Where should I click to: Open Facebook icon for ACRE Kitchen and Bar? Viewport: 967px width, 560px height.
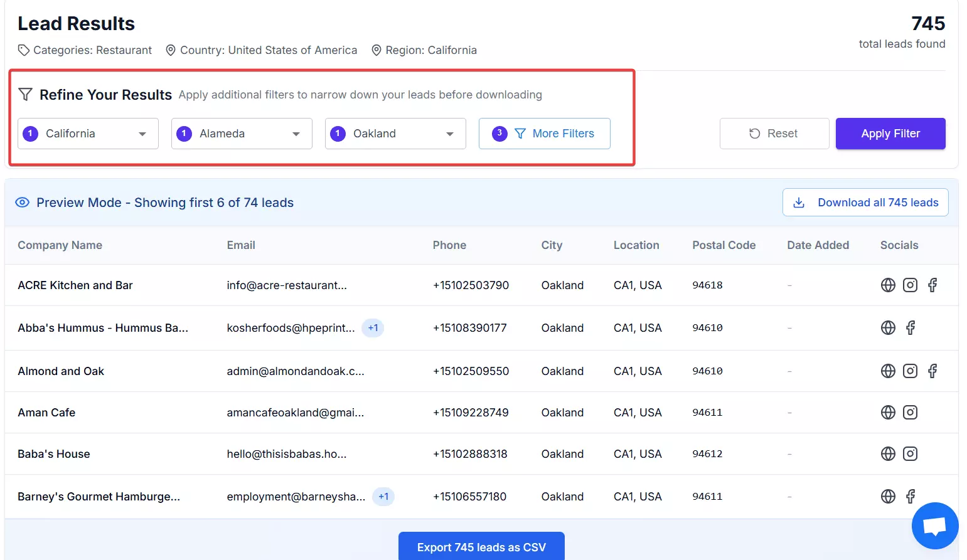coord(932,285)
